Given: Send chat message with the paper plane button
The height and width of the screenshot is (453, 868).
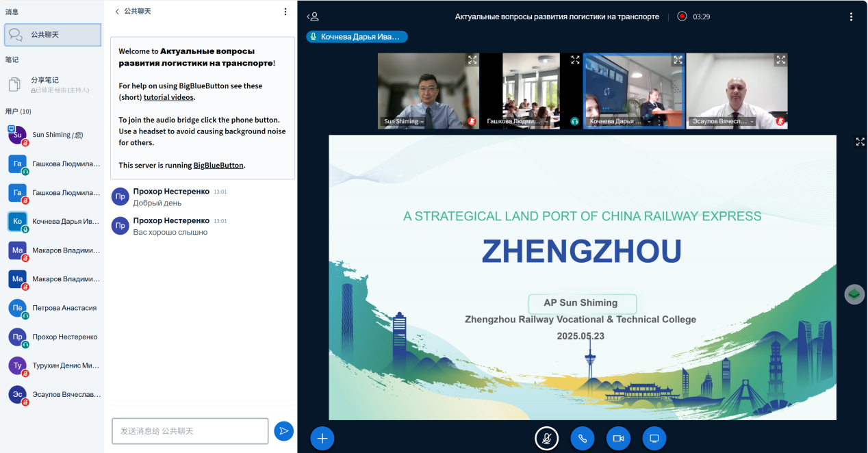Looking at the screenshot, I should [x=283, y=430].
